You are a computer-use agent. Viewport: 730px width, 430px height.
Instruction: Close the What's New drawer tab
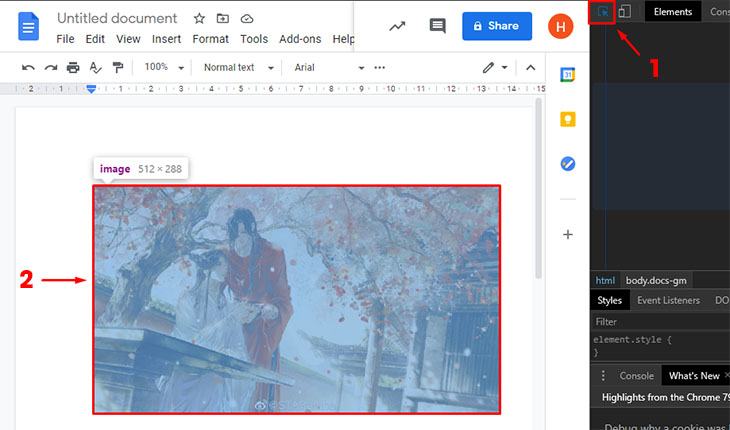(x=727, y=375)
